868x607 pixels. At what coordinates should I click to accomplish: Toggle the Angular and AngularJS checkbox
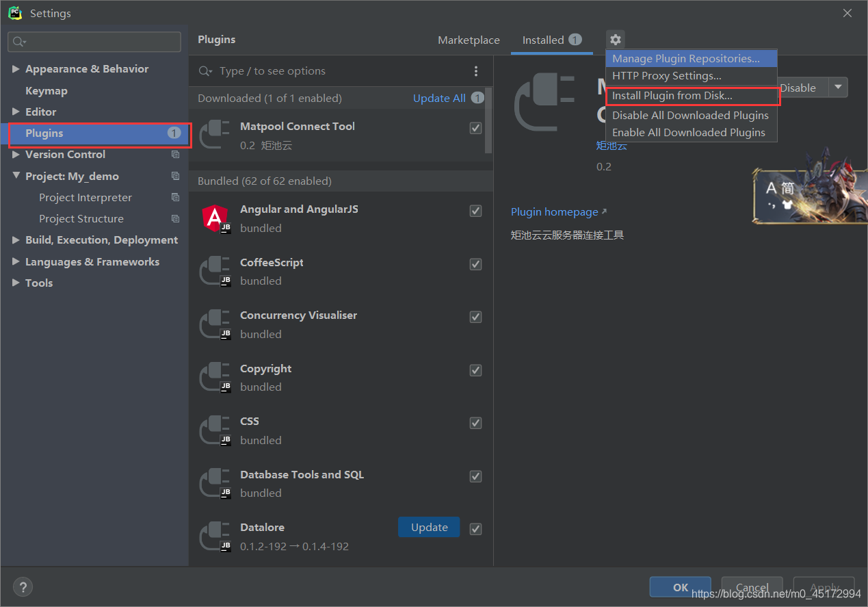pos(475,211)
